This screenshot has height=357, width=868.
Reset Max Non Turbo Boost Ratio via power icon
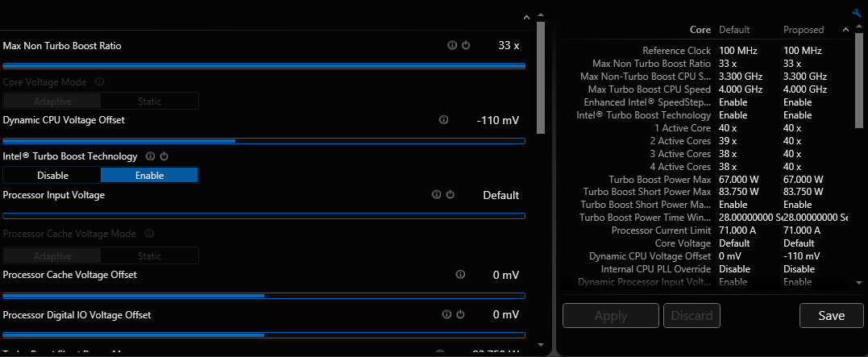[x=466, y=45]
